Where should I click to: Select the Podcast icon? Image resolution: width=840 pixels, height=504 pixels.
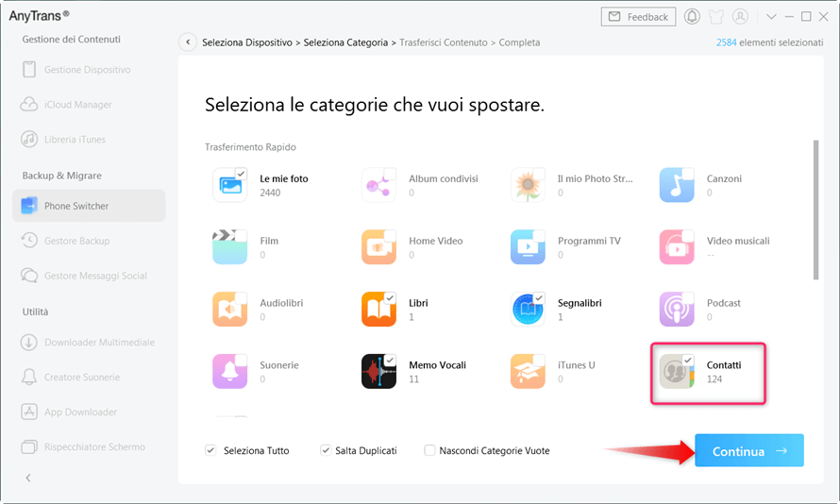coord(677,310)
